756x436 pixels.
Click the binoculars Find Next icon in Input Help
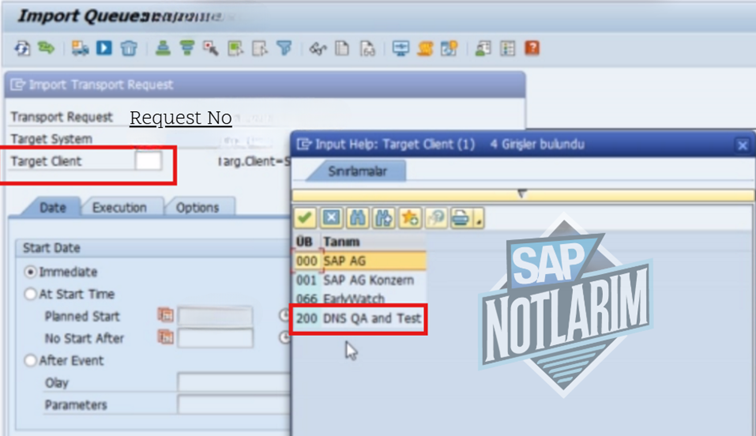(384, 218)
